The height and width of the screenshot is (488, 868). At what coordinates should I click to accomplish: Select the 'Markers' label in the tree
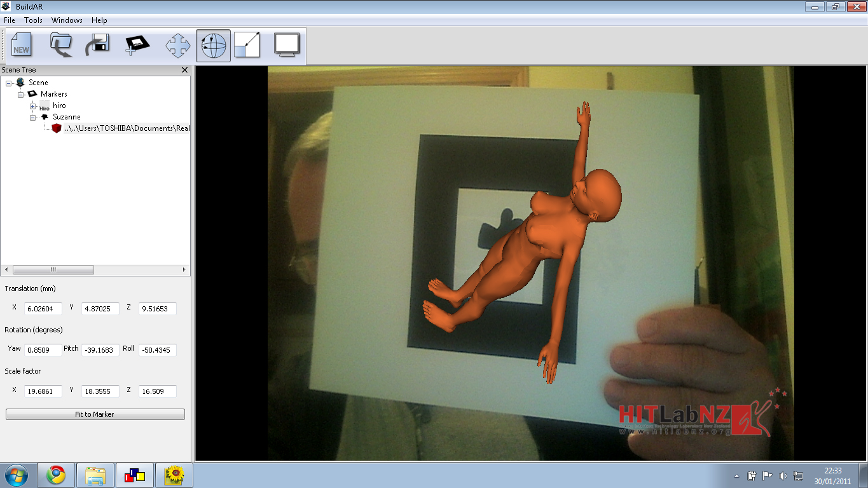pos(54,94)
